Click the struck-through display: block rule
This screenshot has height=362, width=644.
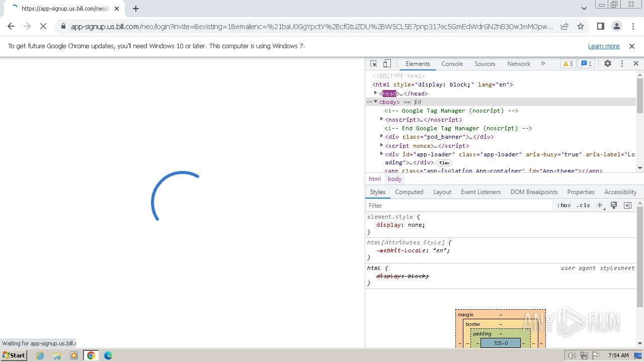(403, 276)
